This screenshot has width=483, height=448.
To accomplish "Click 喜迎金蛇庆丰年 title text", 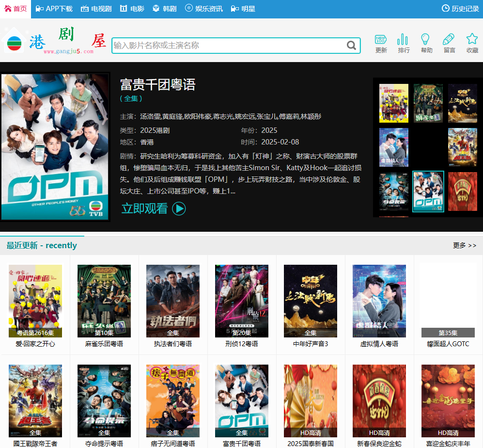I will click(x=448, y=444).
